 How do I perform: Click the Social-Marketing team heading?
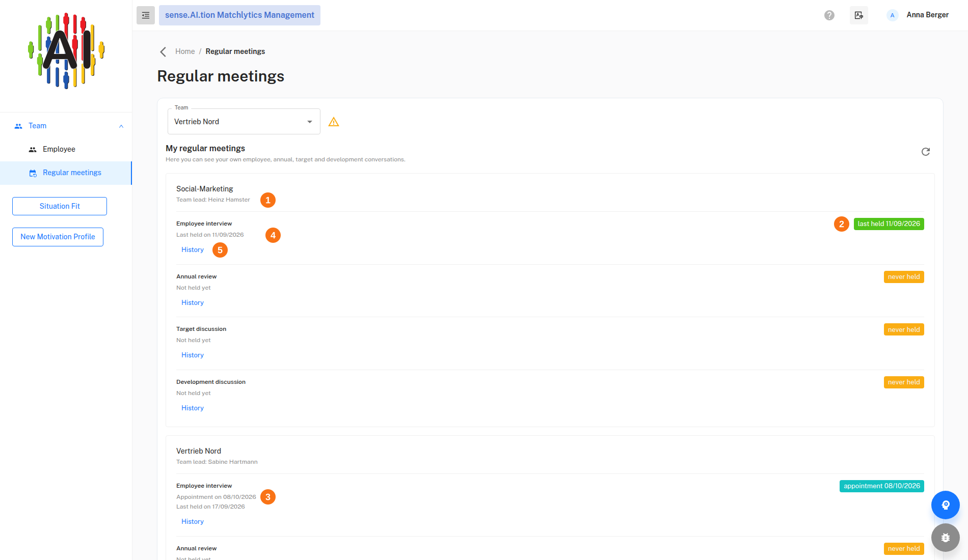click(205, 189)
